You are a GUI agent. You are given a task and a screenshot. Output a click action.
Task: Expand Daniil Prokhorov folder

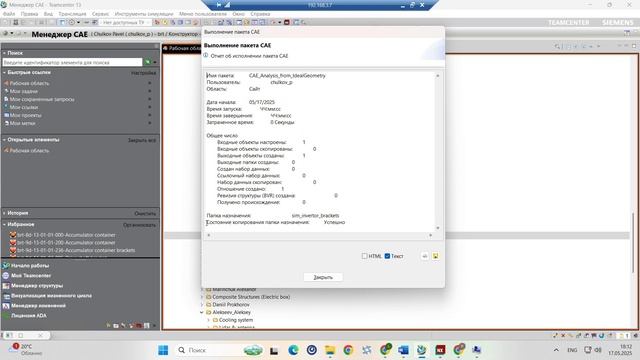[x=202, y=305]
